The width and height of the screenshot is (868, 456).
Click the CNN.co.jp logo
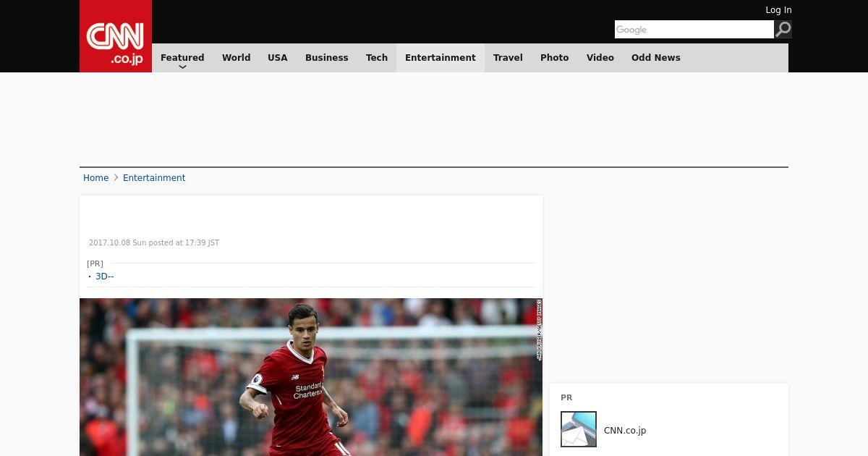[116, 36]
